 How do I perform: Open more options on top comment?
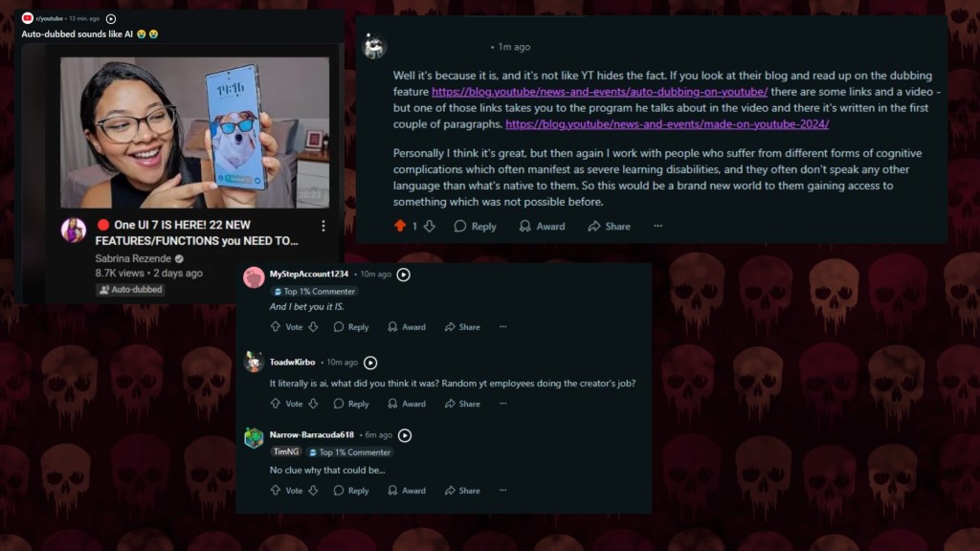(658, 226)
